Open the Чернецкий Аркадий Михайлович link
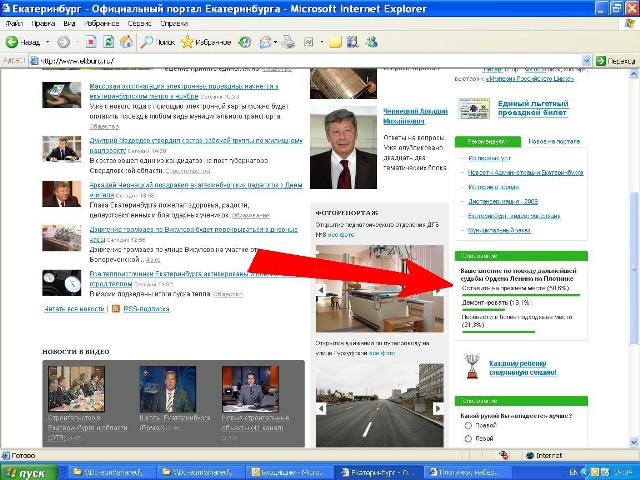This screenshot has width=640, height=480. [416, 116]
